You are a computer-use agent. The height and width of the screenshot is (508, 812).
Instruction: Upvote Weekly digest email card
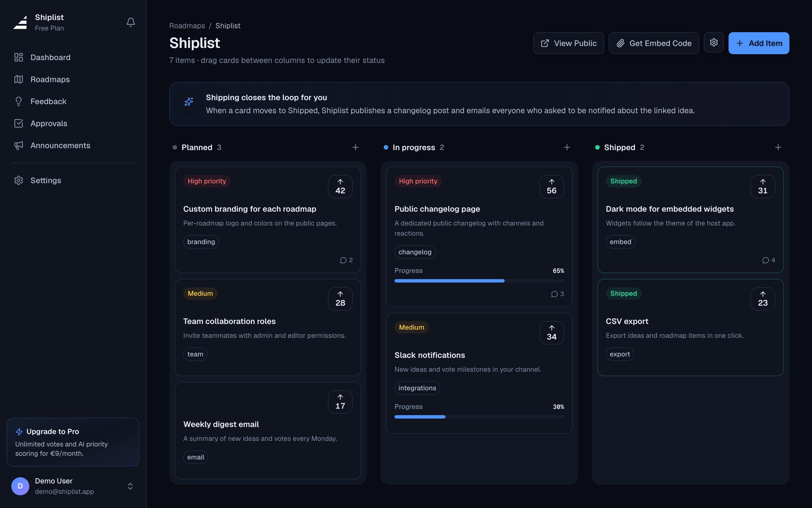tap(340, 402)
